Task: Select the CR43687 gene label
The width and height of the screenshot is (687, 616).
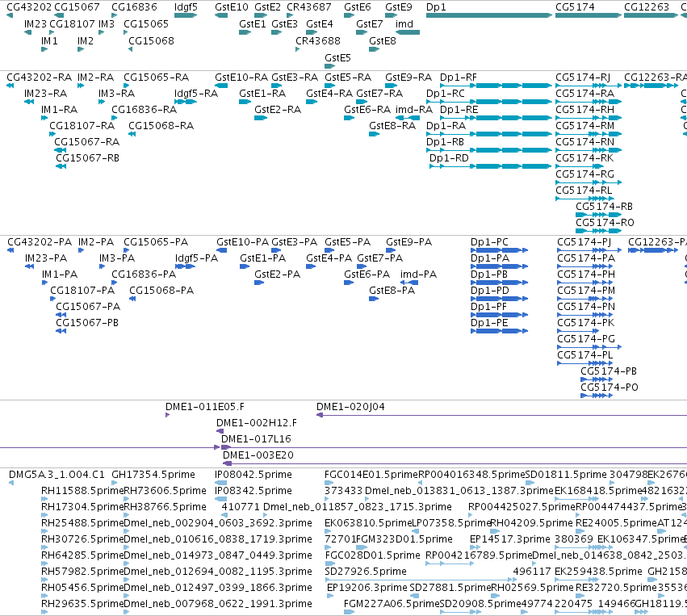Action: coord(309,7)
